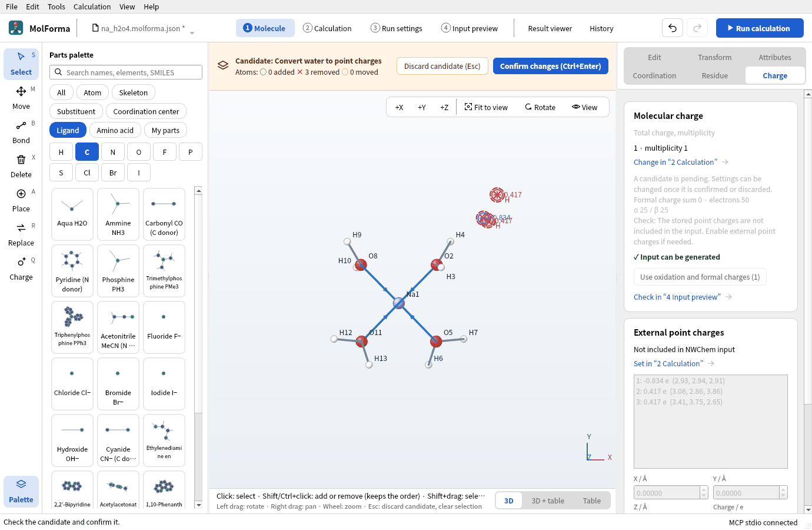Pick the Pyridine (N donor) ligand

tap(72, 271)
